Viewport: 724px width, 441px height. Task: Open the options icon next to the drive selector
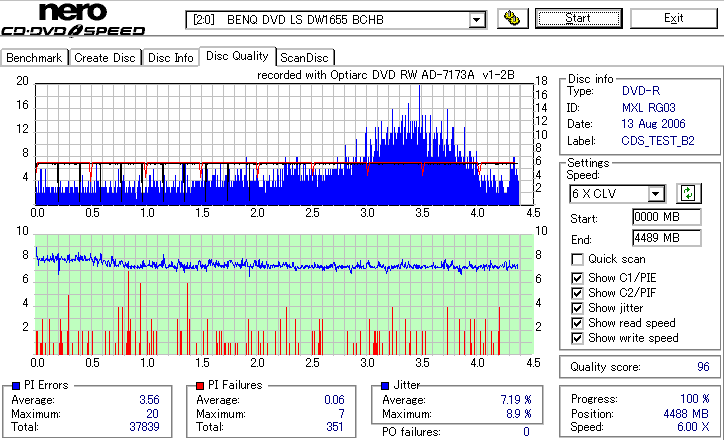coord(513,18)
